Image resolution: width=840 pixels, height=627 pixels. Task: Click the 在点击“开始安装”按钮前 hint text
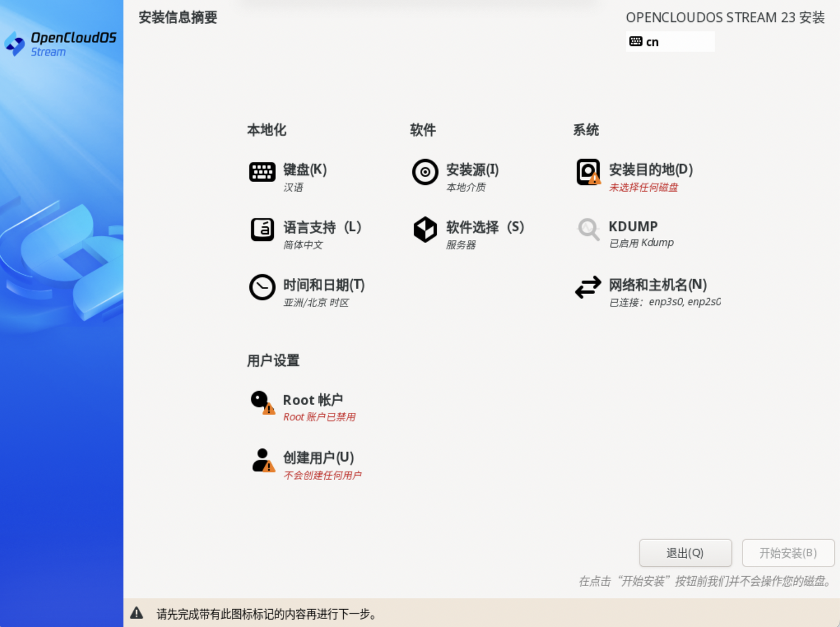point(706,581)
